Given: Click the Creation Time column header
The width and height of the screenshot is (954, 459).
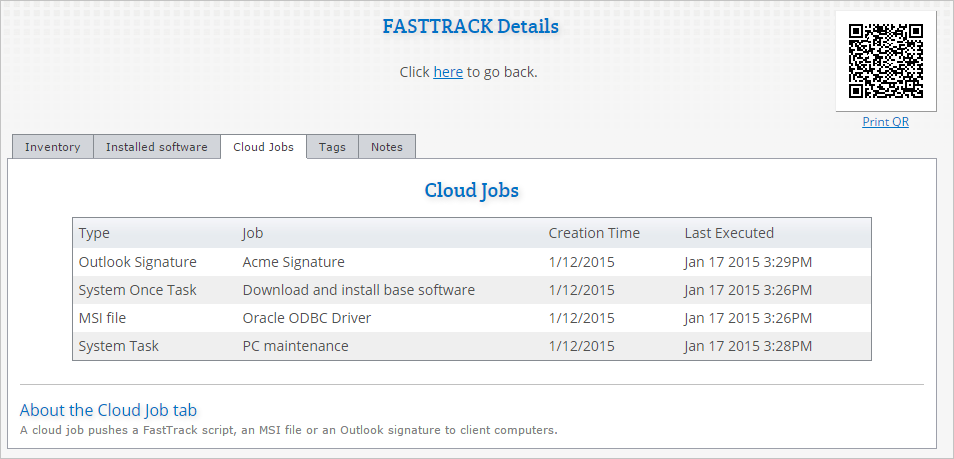Looking at the screenshot, I should tap(594, 233).
